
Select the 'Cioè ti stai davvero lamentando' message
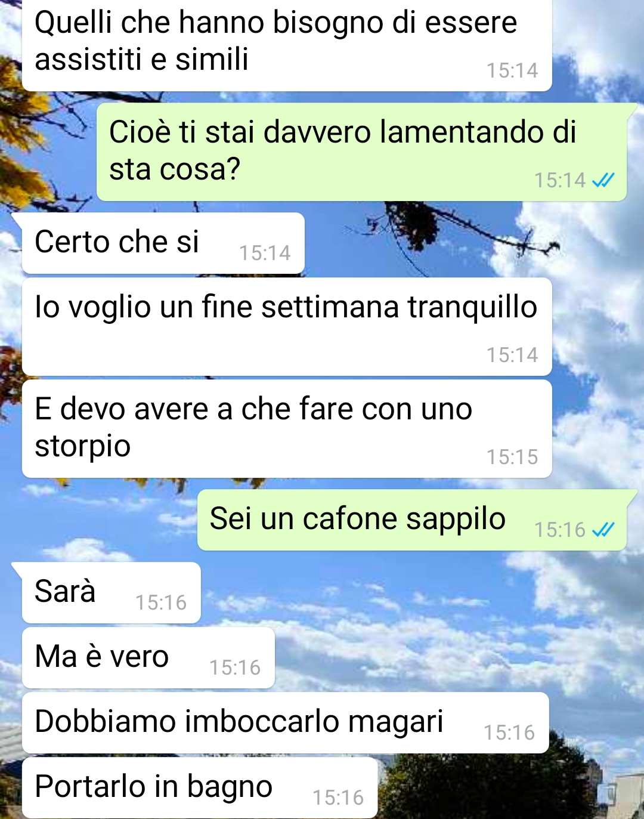[x=361, y=152]
